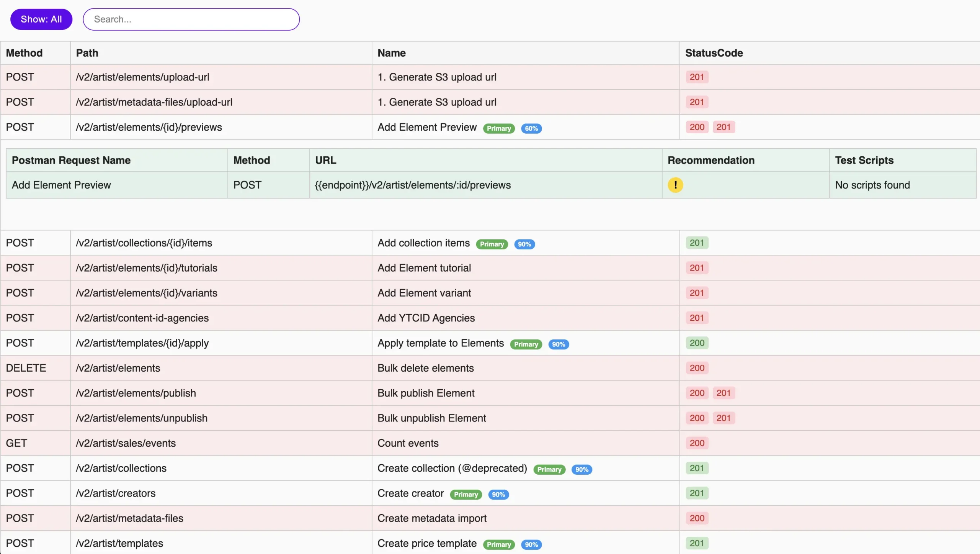Click the StatusCode column header
The width and height of the screenshot is (980, 554).
[714, 53]
